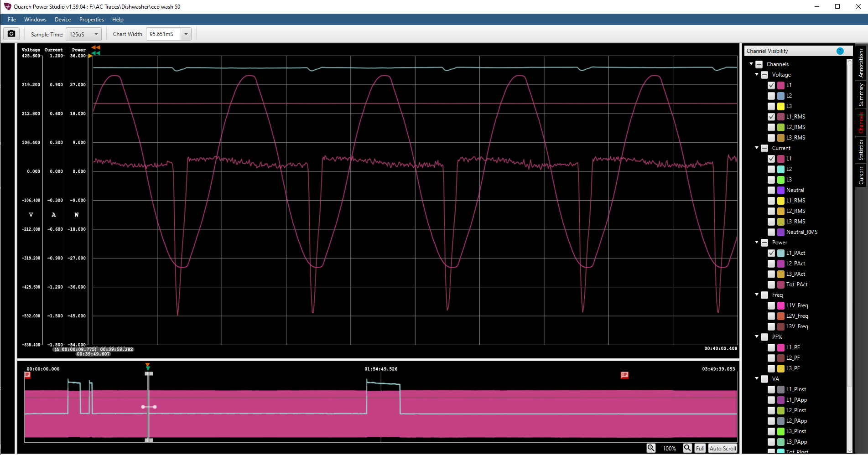Screen dimensions: 868x455
Task: Collapse the Power group
Action: pyautogui.click(x=757, y=242)
